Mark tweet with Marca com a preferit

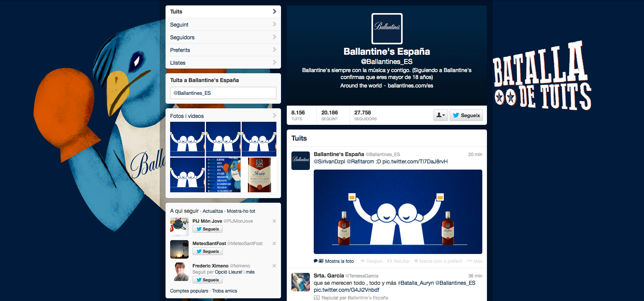(x=438, y=261)
